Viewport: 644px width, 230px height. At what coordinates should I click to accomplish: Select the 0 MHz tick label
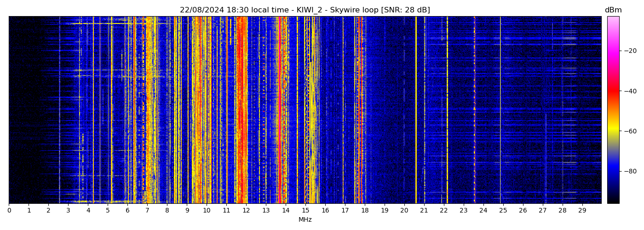pyautogui.click(x=9, y=210)
